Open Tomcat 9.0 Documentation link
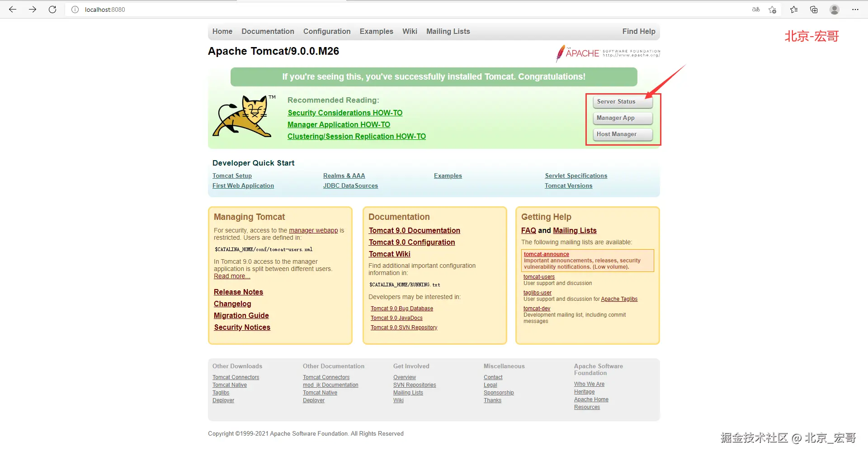Viewport: 868px width, 456px height. pyautogui.click(x=414, y=230)
